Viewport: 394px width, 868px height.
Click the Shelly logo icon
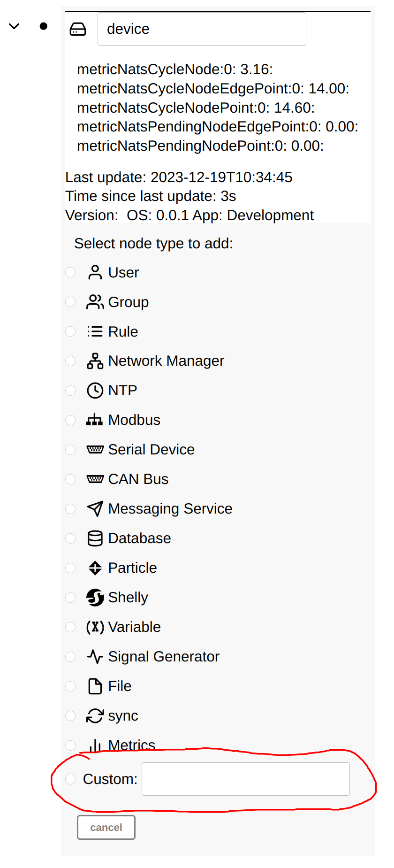coord(95,598)
